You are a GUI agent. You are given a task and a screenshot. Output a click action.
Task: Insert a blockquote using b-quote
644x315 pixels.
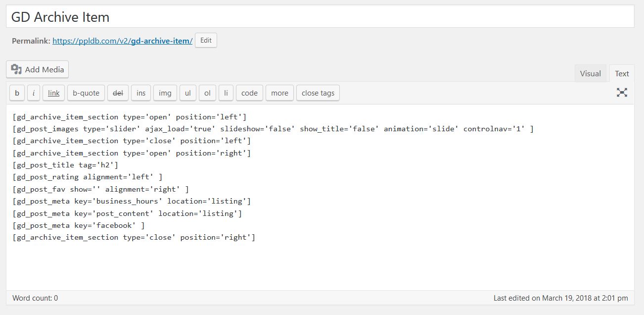86,93
